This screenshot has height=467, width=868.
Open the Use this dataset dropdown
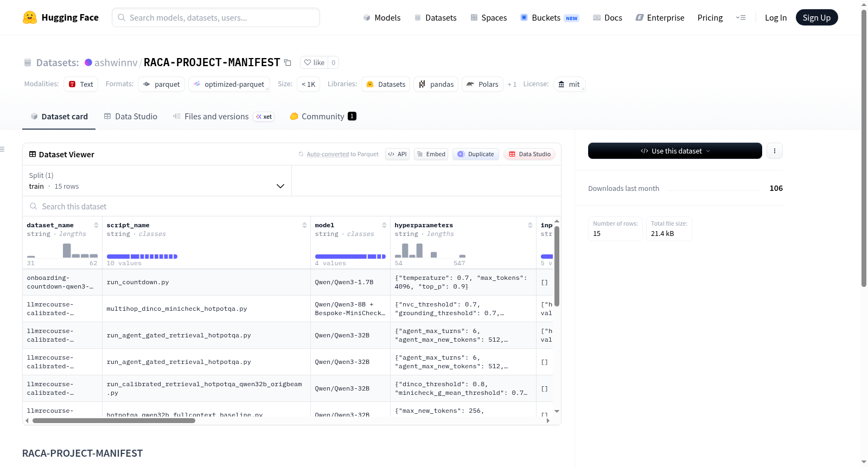pos(675,151)
